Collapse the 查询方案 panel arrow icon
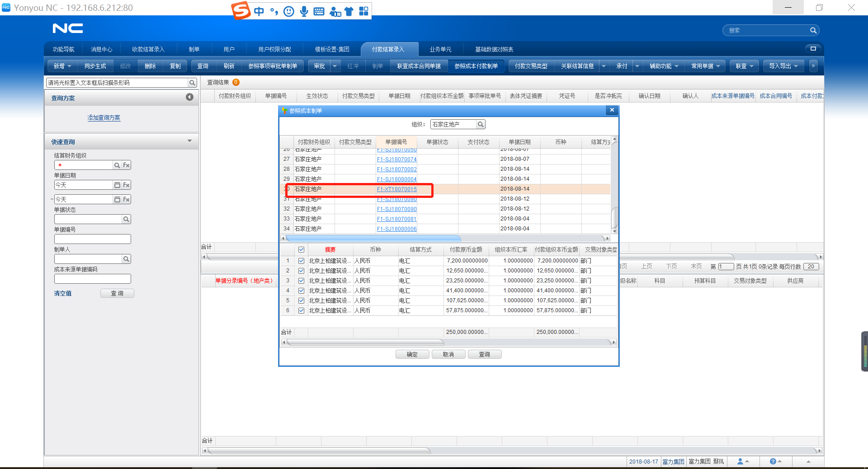This screenshot has width=868, height=469. click(x=189, y=97)
